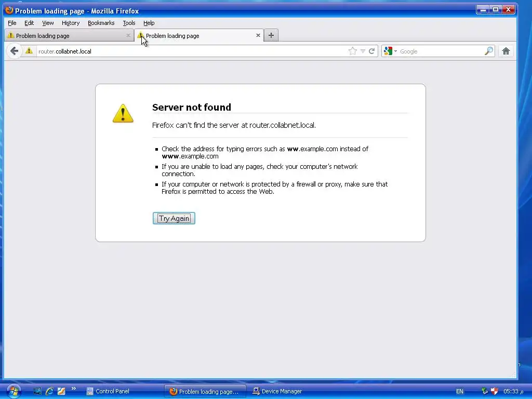Switch to the first Problem loading page tab
Screen dimensions: 532x399
point(69,36)
